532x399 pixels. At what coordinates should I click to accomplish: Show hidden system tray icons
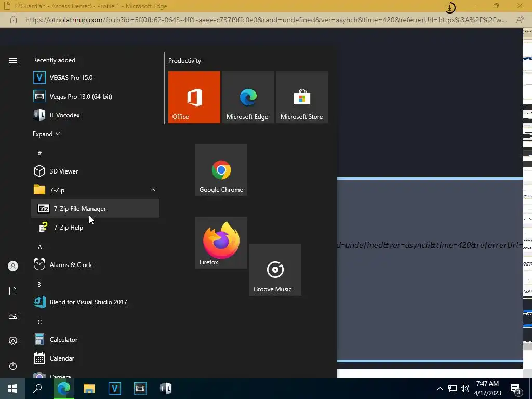(x=440, y=389)
